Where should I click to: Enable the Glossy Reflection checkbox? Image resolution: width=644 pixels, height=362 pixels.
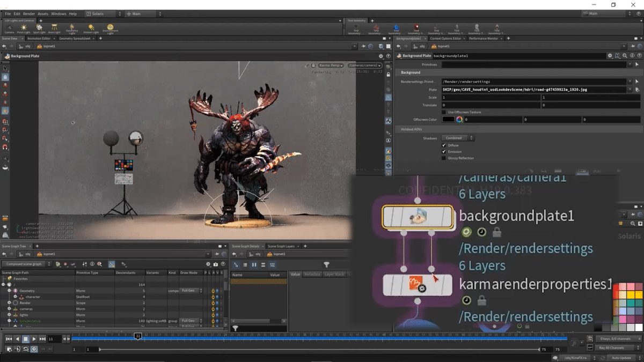pos(444,158)
